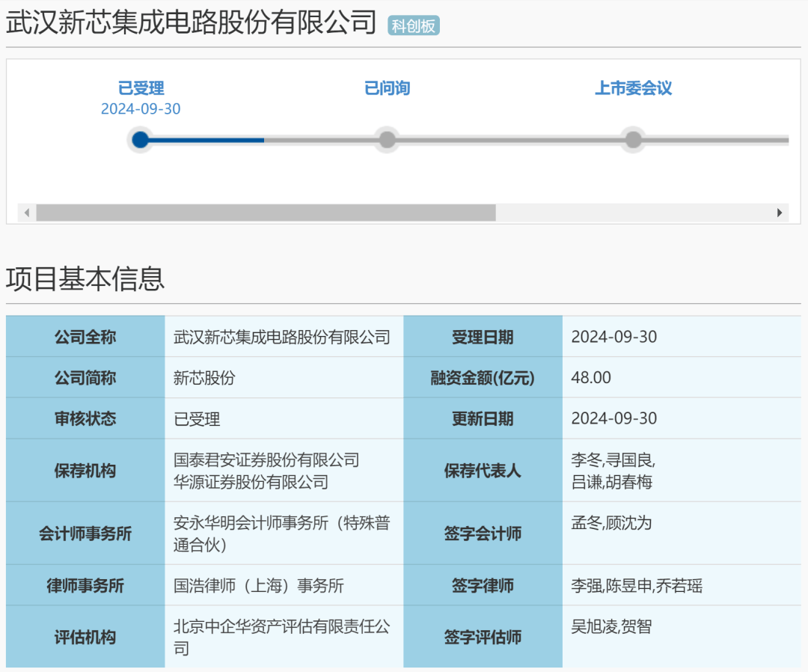Click the 保荐机构 label cell

(x=85, y=471)
